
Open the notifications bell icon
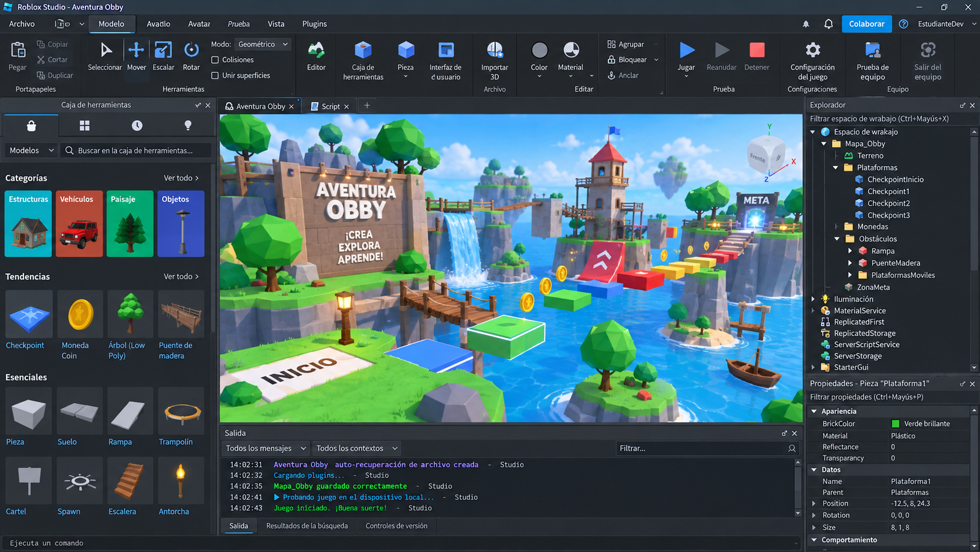click(828, 24)
